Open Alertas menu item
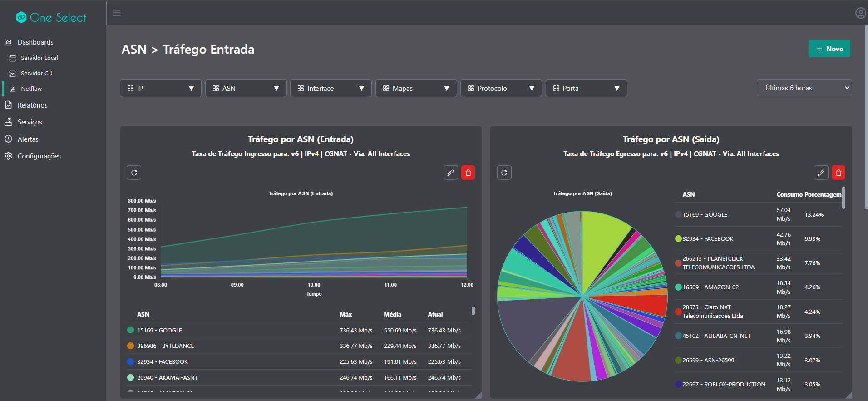This screenshot has width=868, height=401. [x=28, y=139]
